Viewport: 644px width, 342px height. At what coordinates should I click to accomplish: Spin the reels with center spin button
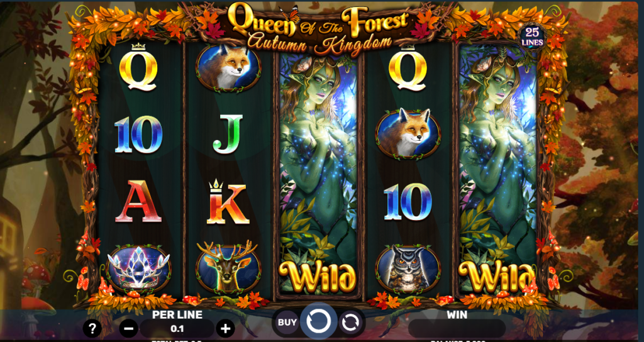pyautogui.click(x=319, y=321)
